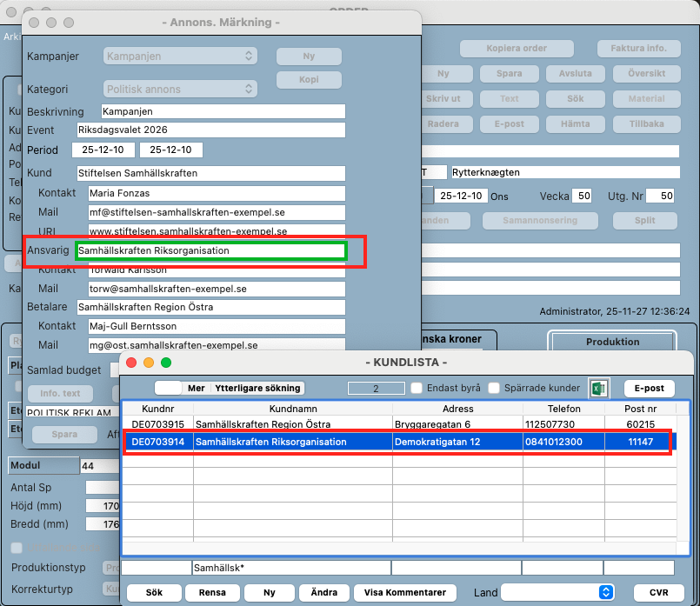The width and height of the screenshot is (700, 606).
Task: Click the Ansvarig input field
Action: tap(210, 250)
